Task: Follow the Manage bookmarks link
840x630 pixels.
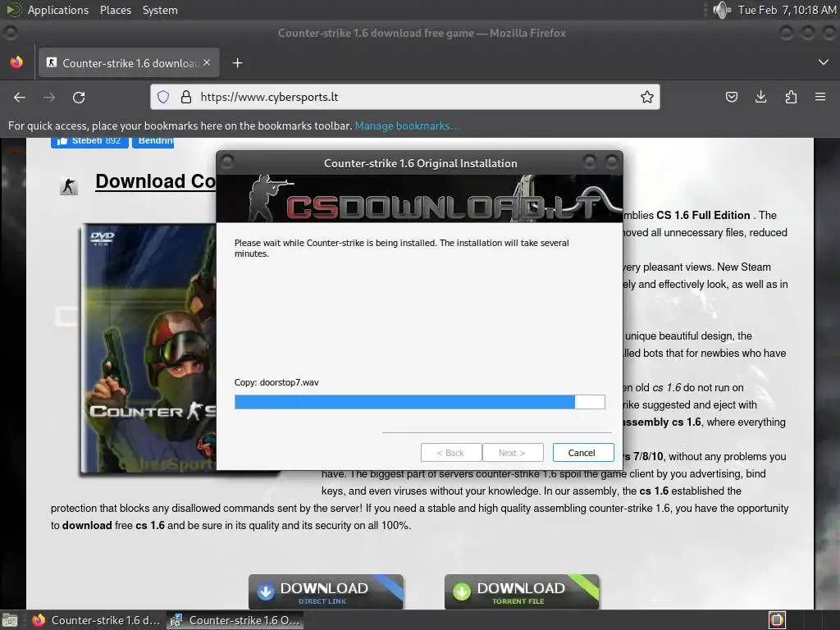Action: tap(407, 126)
